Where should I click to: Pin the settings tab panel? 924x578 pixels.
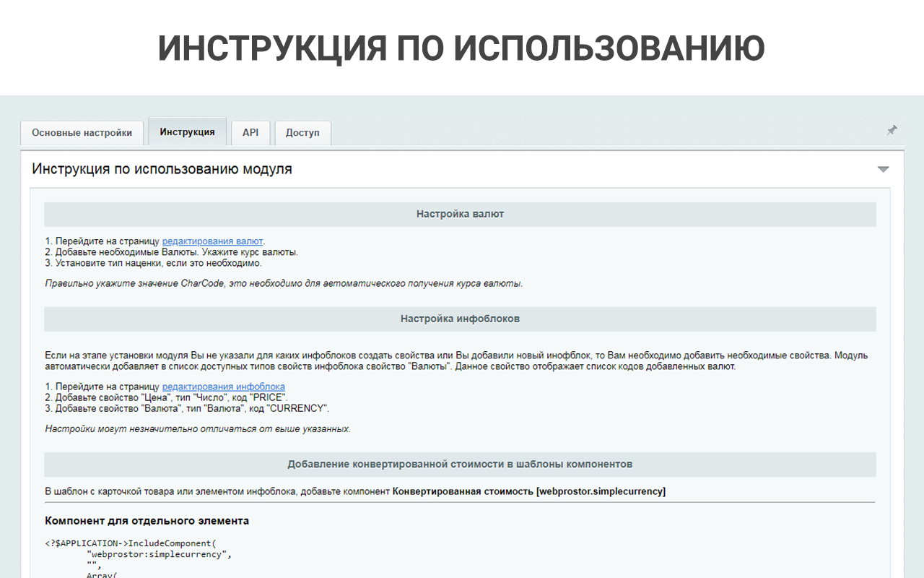(x=892, y=130)
